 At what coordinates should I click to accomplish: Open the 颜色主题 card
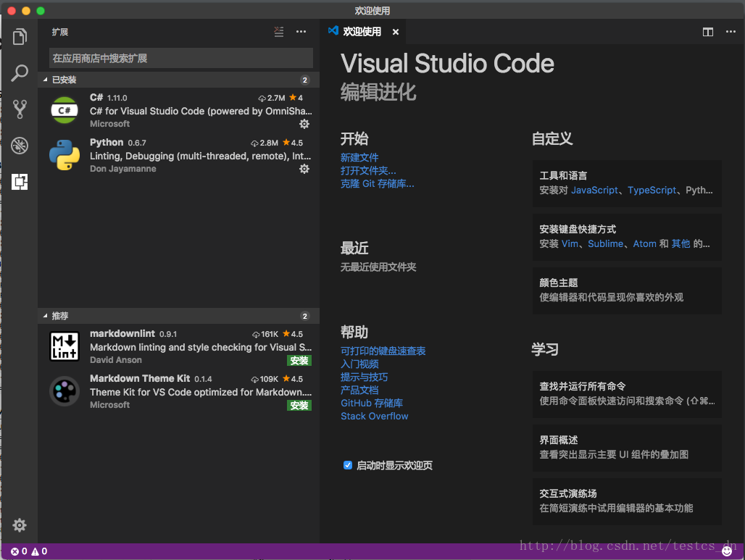click(627, 291)
